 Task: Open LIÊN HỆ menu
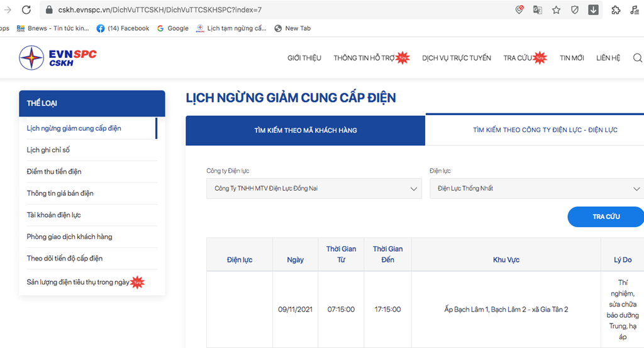(608, 58)
